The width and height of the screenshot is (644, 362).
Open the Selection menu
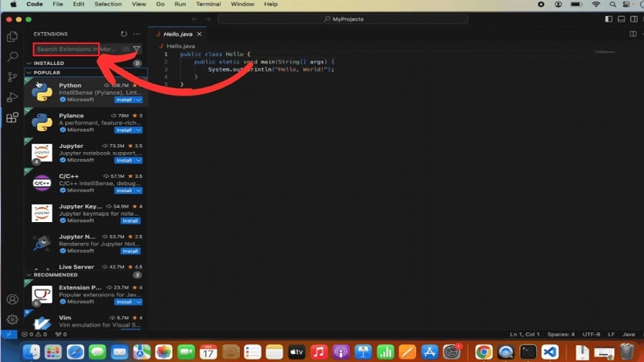coord(108,4)
